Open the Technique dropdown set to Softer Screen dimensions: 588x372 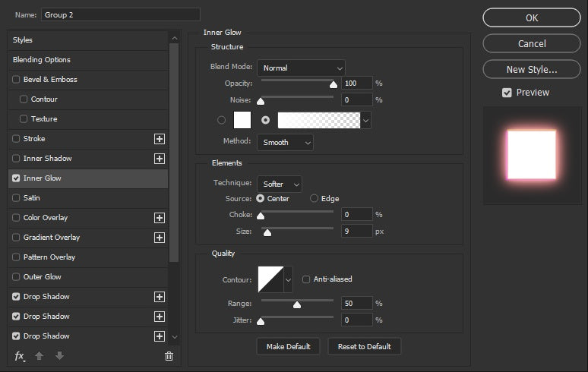pyautogui.click(x=280, y=184)
